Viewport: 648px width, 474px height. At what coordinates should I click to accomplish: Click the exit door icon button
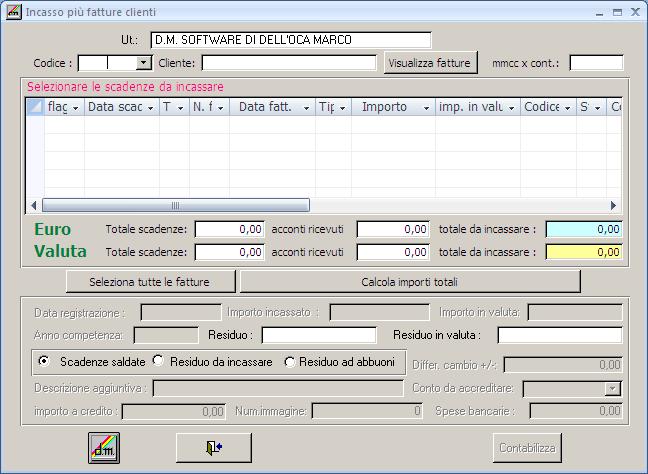(214, 448)
